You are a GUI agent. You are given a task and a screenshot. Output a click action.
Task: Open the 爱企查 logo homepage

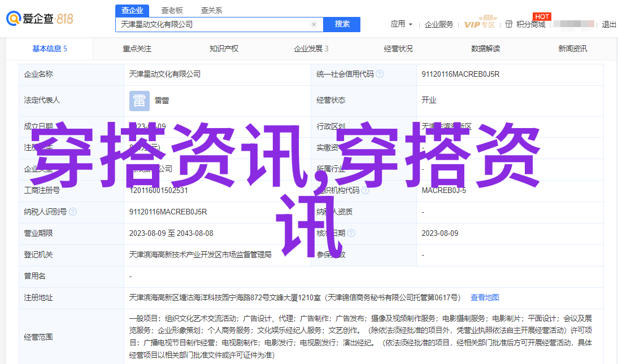click(40, 18)
